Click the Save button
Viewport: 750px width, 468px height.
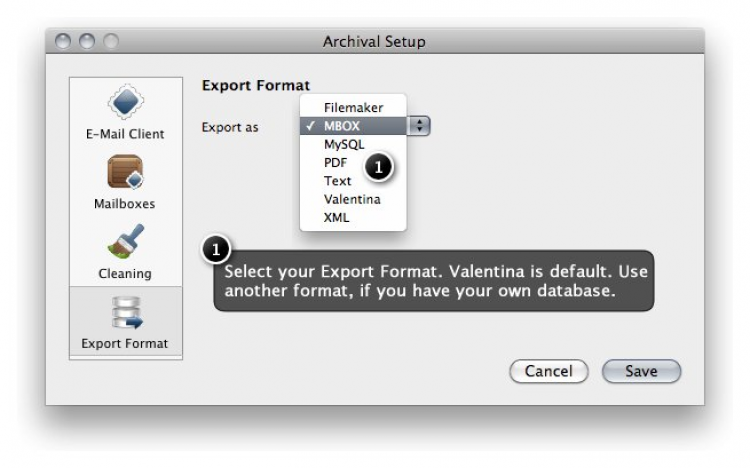point(641,372)
